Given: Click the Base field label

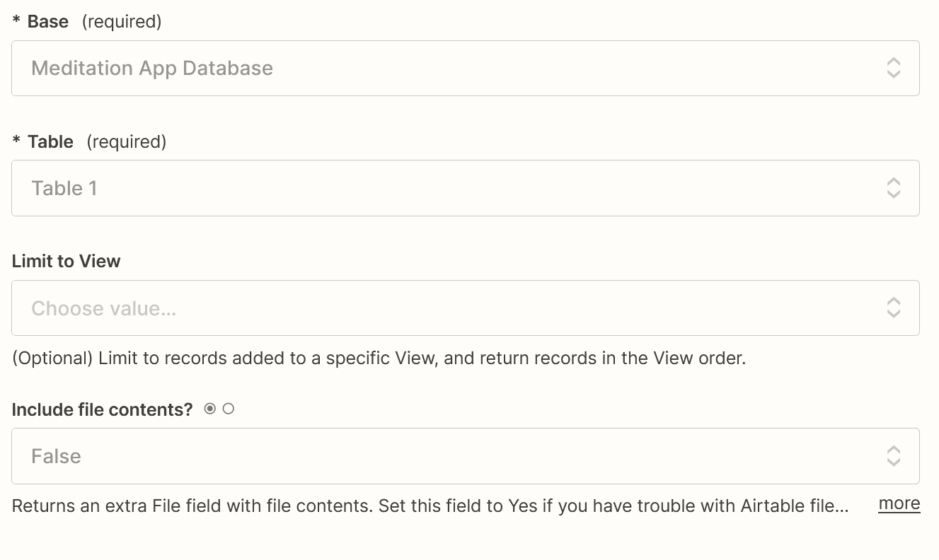Looking at the screenshot, I should 48,22.
